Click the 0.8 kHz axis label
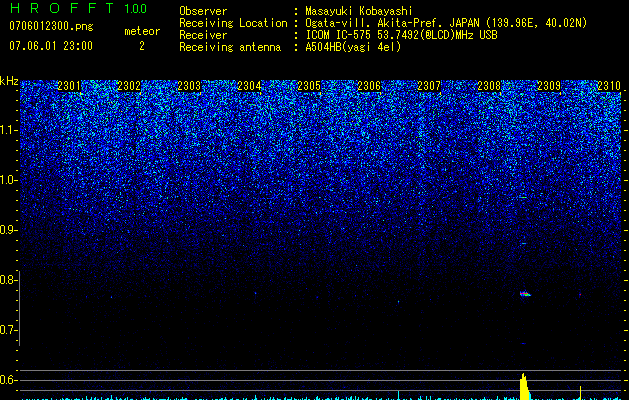629x400 pixels. [8, 280]
